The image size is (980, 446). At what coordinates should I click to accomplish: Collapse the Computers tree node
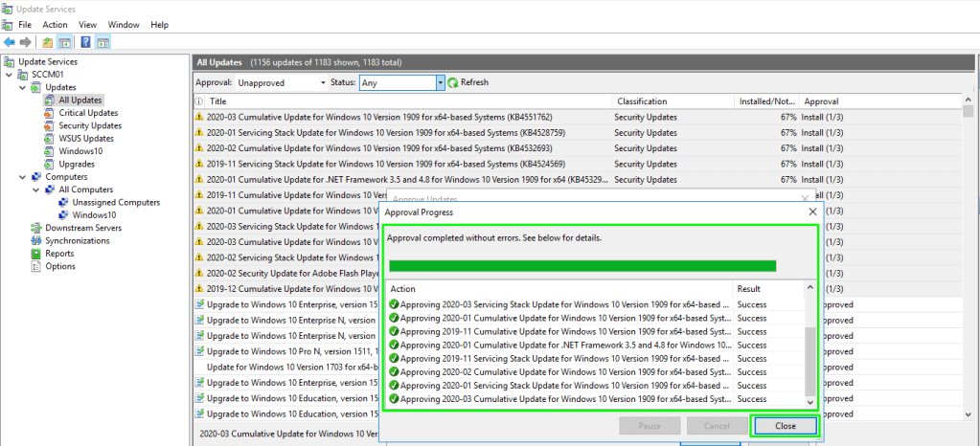click(x=23, y=177)
